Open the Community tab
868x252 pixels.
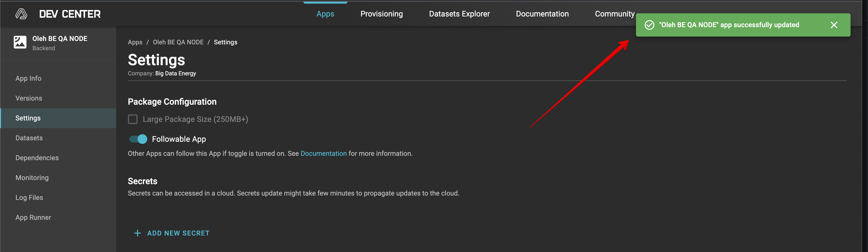point(615,14)
